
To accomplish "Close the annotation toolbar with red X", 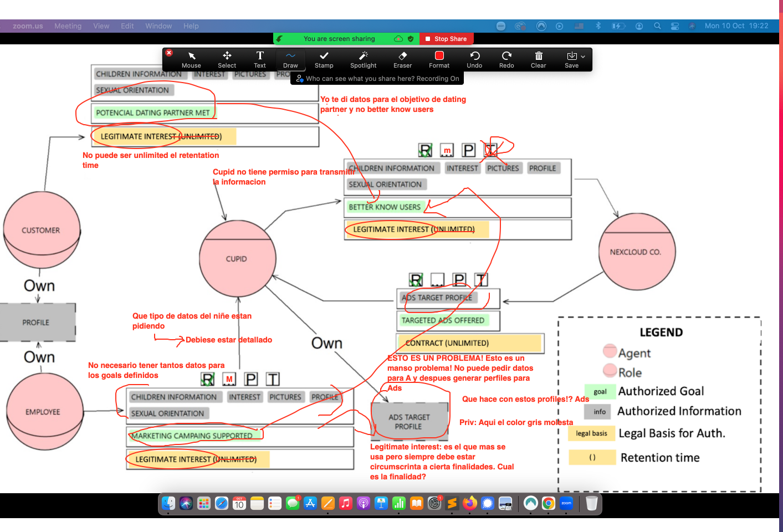I will pyautogui.click(x=169, y=53).
